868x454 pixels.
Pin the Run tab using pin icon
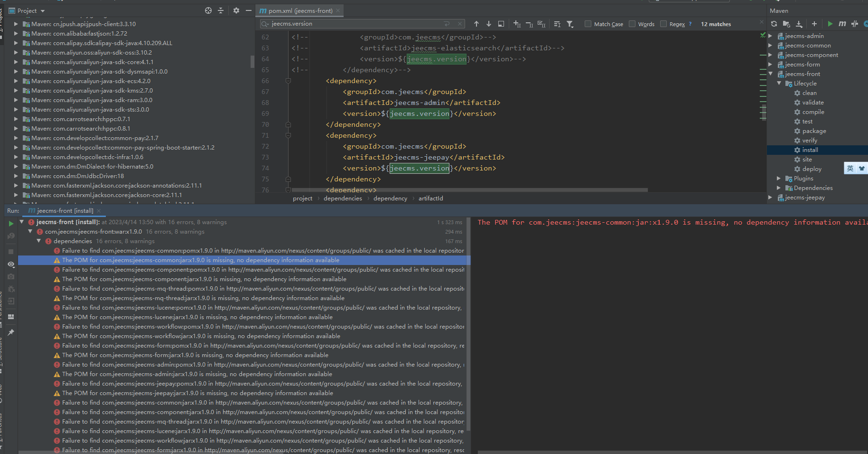tap(11, 332)
